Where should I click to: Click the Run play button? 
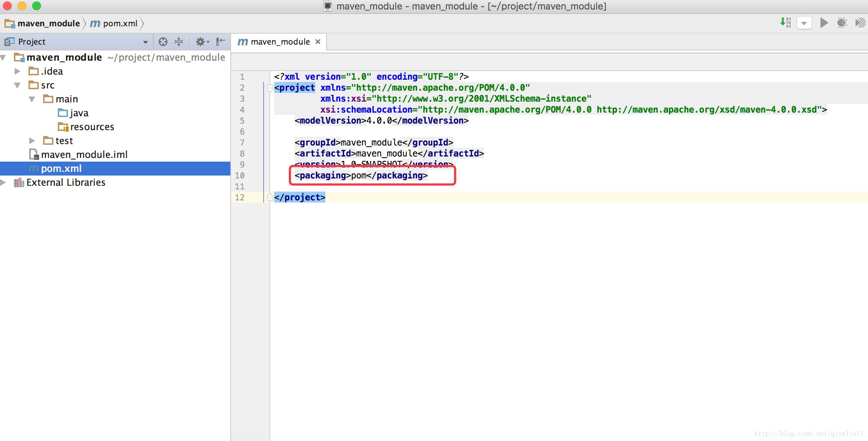pos(824,23)
